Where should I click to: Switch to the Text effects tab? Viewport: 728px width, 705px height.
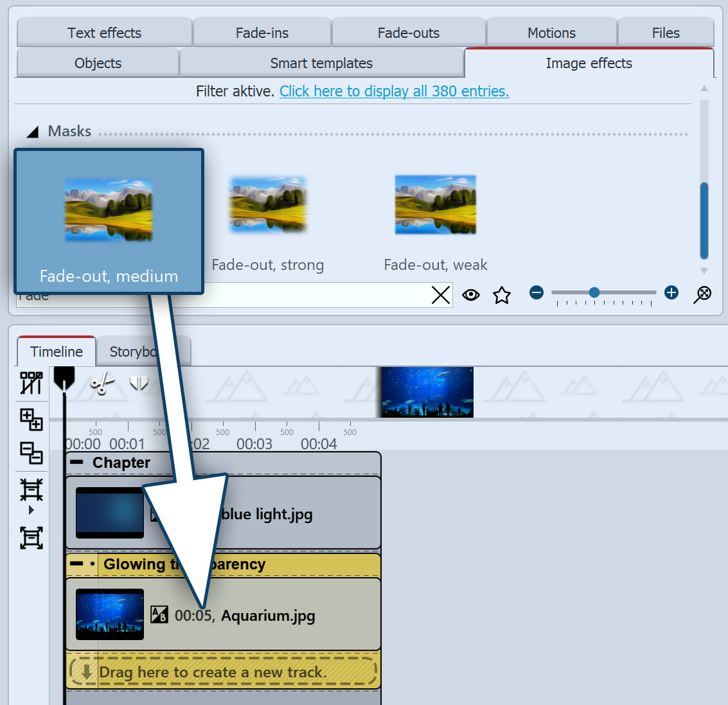click(104, 33)
